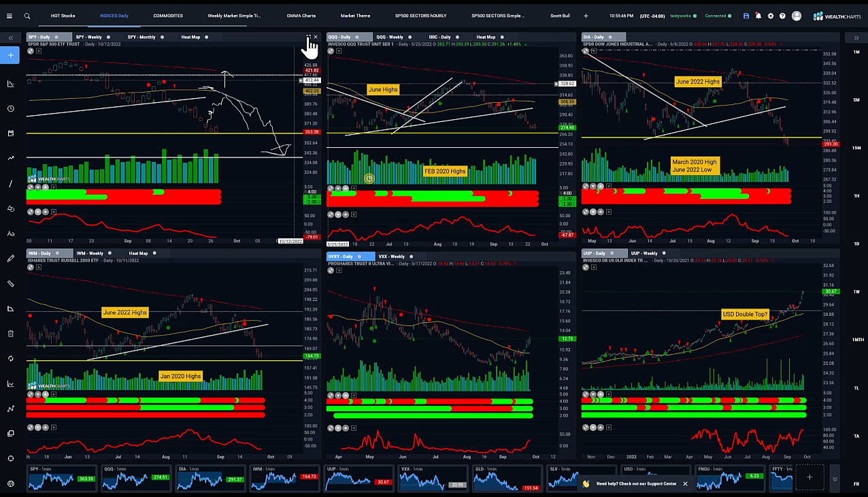Viewport: 868px width, 497px height.
Task: Close the SPY chart panel with X
Action: pyautogui.click(x=316, y=37)
